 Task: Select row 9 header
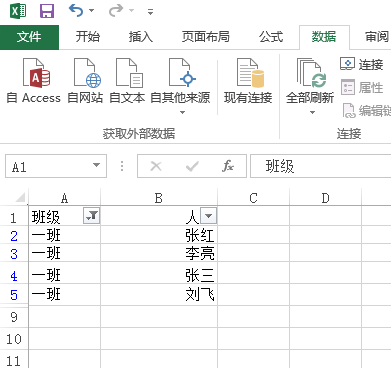coord(14,317)
